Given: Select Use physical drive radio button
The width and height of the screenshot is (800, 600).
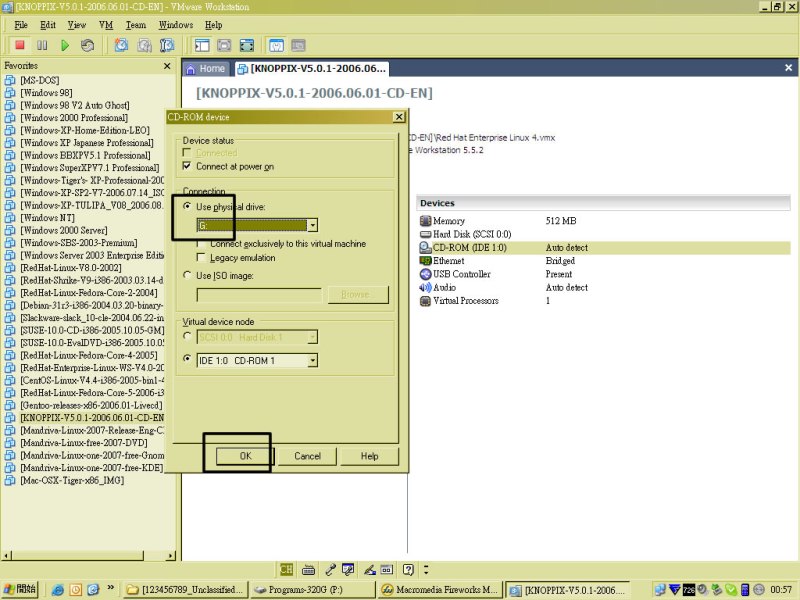Looking at the screenshot, I should [x=187, y=206].
